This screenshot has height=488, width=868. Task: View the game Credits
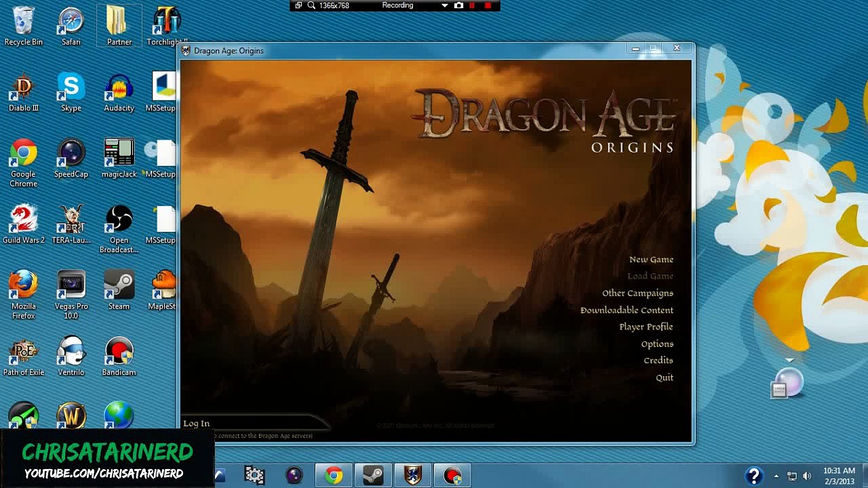click(x=658, y=361)
